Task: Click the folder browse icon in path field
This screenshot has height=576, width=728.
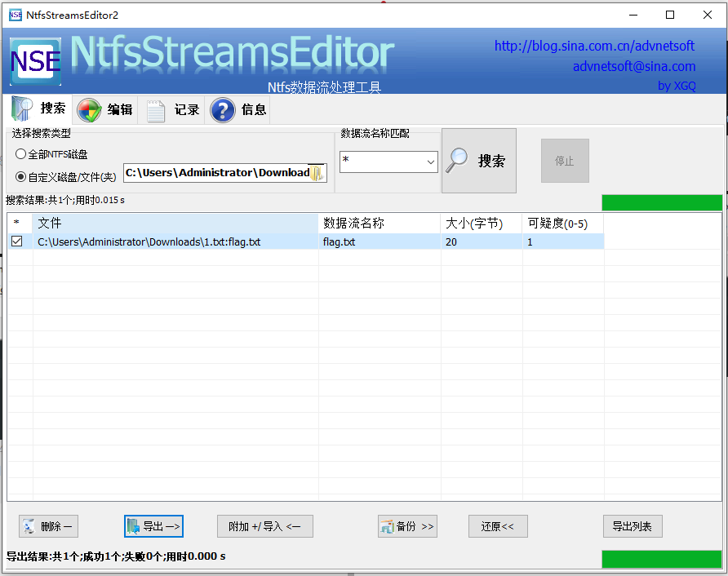Action: coord(317,173)
